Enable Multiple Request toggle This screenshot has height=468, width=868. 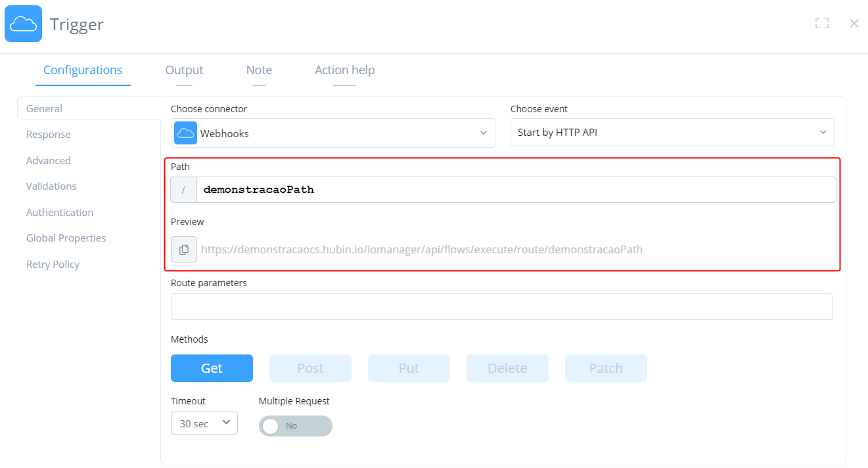[x=295, y=425]
